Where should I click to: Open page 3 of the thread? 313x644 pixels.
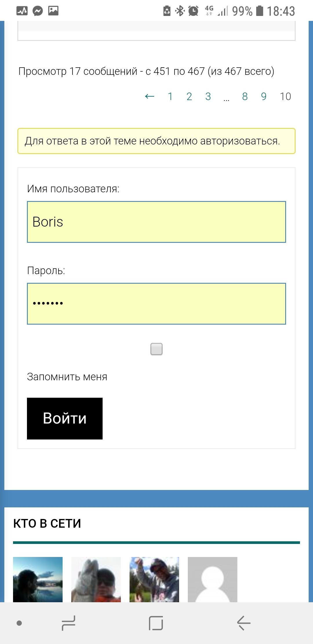[208, 96]
